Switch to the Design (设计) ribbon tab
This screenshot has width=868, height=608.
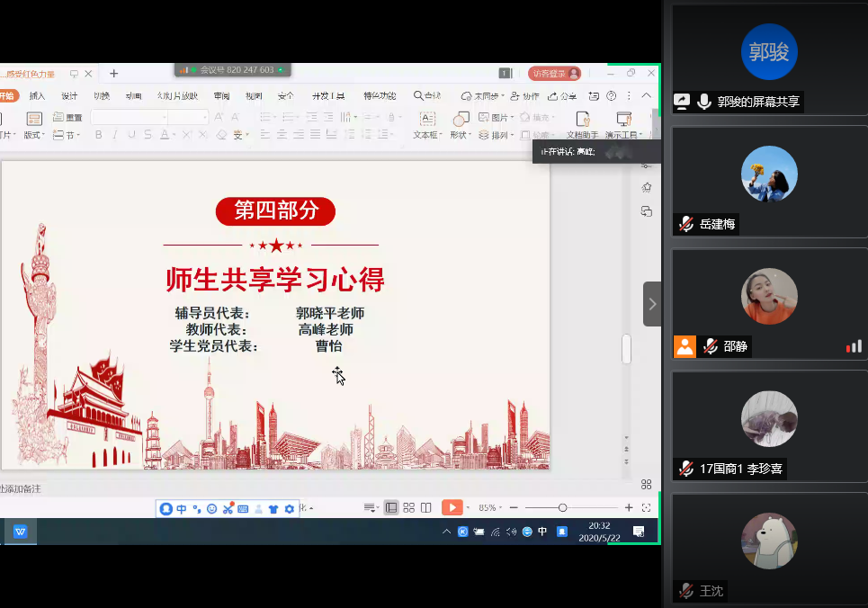[x=69, y=96]
